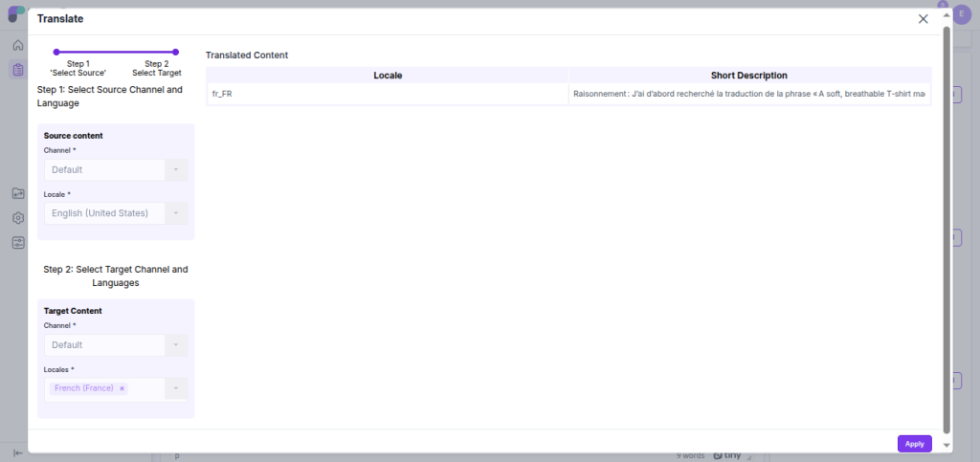Click the French Short Description translation cell
The width and height of the screenshot is (980, 462).
pyautogui.click(x=748, y=94)
